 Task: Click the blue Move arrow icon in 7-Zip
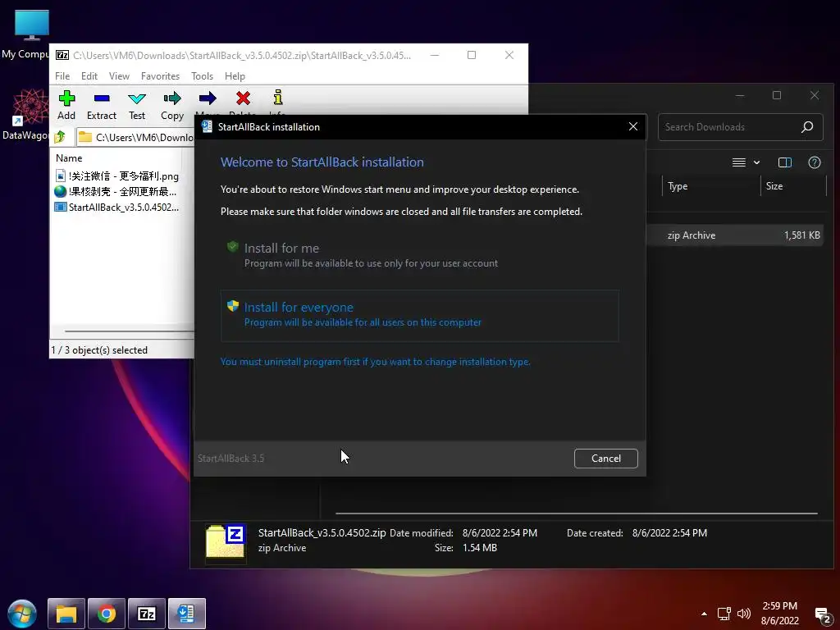click(x=208, y=98)
